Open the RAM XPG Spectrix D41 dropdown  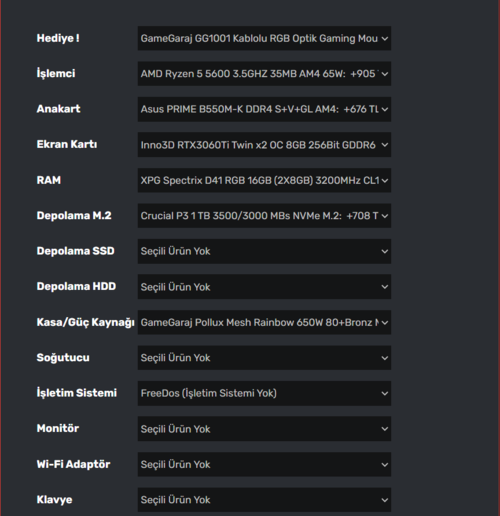click(x=264, y=180)
